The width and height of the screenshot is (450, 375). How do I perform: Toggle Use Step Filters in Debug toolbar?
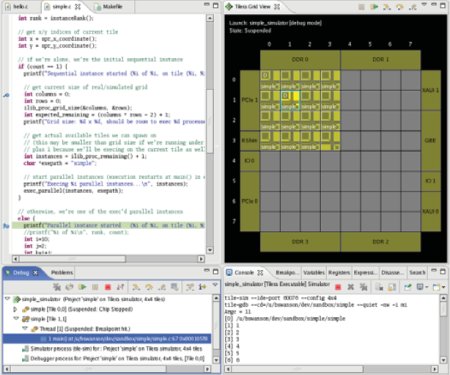tap(190, 287)
